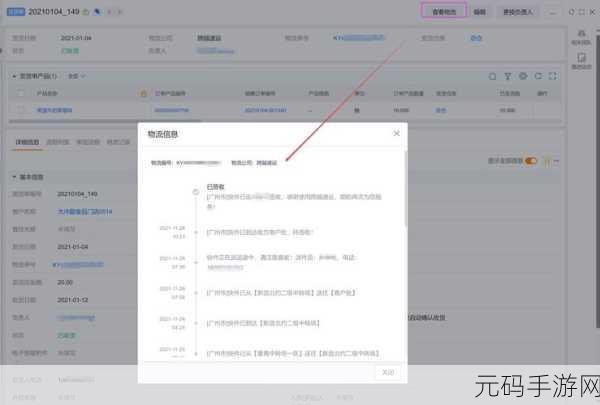Image resolution: width=600 pixels, height=405 pixels.
Task: Click the owner name link in top summary
Action: coord(215,51)
